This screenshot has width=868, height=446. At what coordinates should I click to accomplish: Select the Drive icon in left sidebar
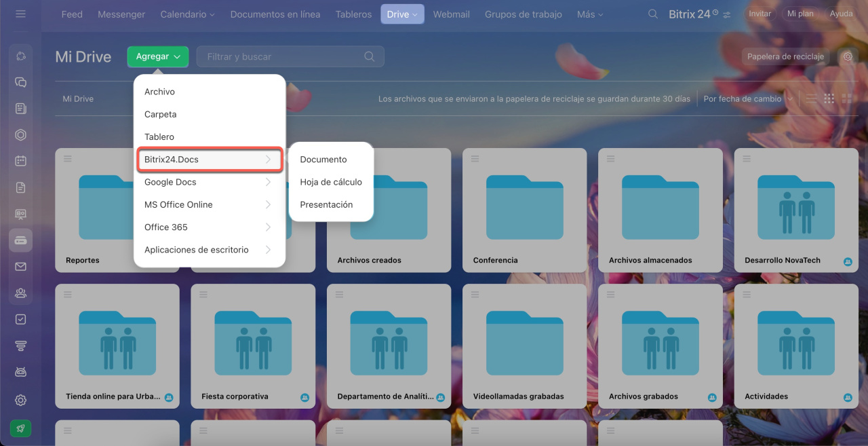[20, 240]
